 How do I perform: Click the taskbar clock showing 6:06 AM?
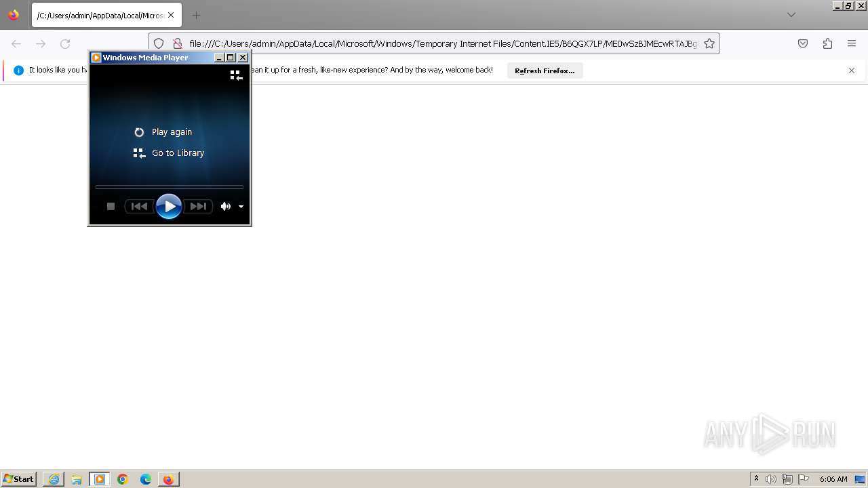click(x=833, y=479)
